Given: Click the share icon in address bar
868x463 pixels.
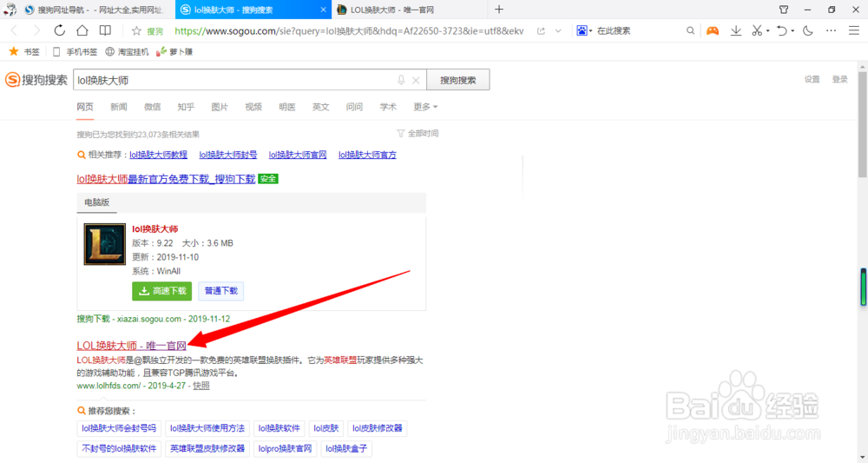Looking at the screenshot, I should point(541,31).
